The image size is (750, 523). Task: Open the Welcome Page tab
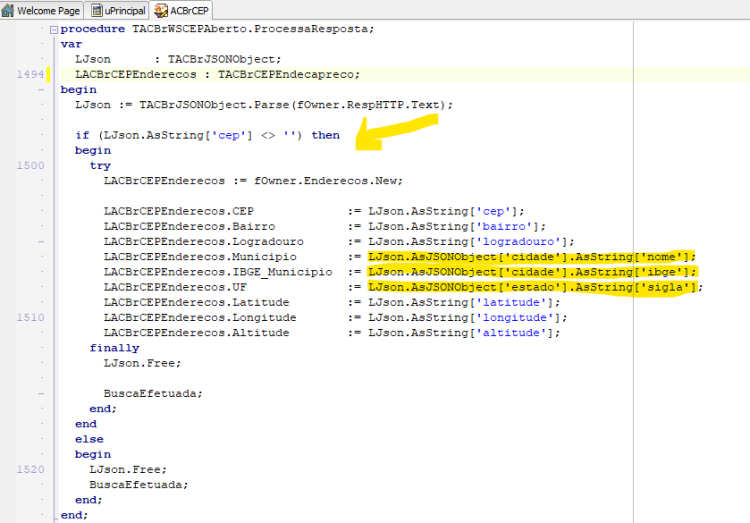[x=42, y=10]
